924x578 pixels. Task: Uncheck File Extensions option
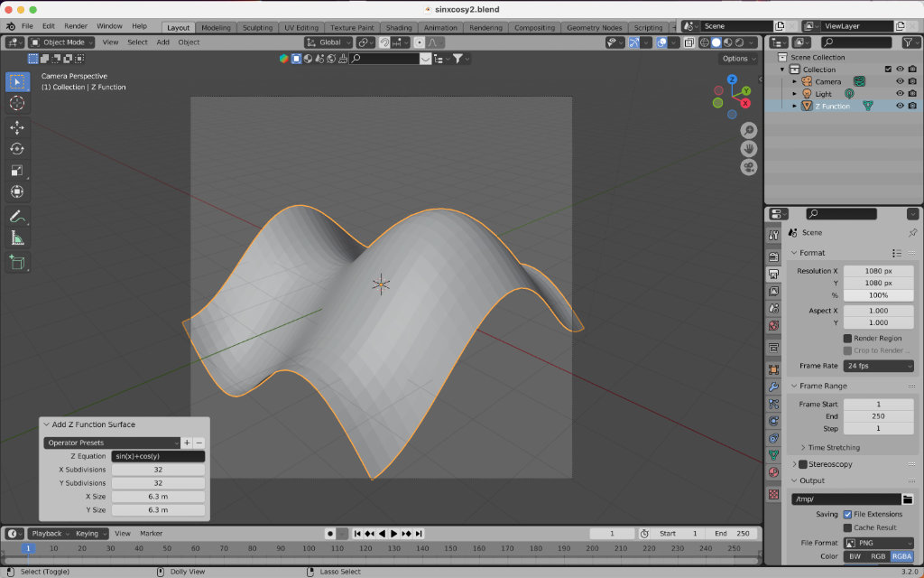[847, 514]
